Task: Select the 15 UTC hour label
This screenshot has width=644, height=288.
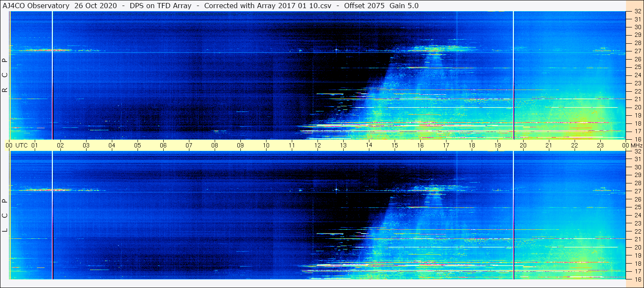Action: pos(395,145)
